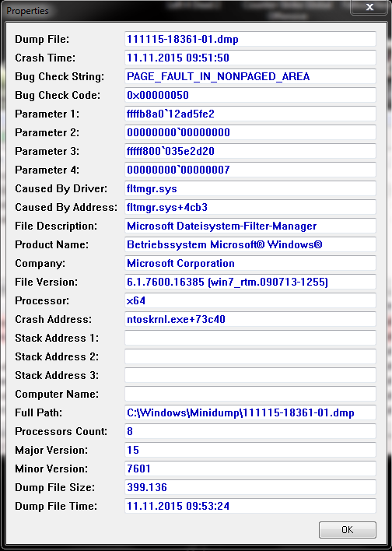392x551 pixels.
Task: Click Processor field showing x64
Action: pyautogui.click(x=250, y=300)
